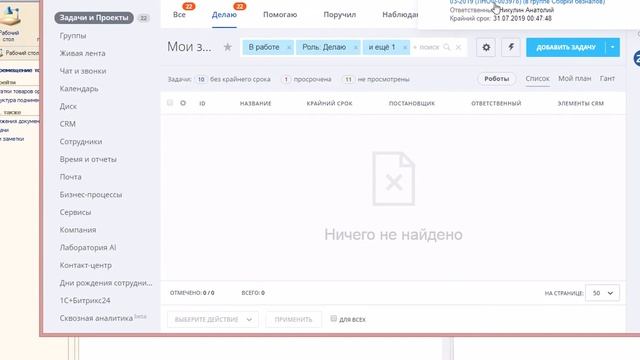Remove the 'В работе' filter chip
This screenshot has height=360, width=640.
pos(289,48)
